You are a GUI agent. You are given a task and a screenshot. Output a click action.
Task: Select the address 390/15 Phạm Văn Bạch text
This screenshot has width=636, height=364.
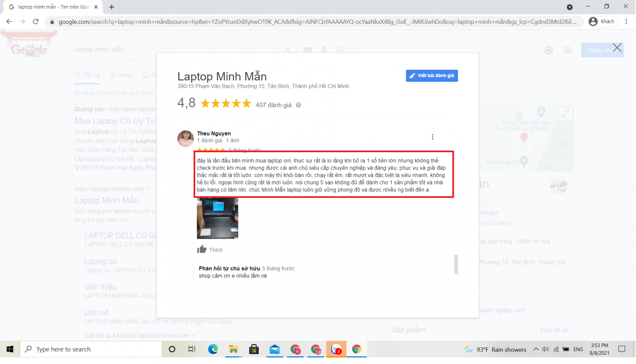click(263, 86)
